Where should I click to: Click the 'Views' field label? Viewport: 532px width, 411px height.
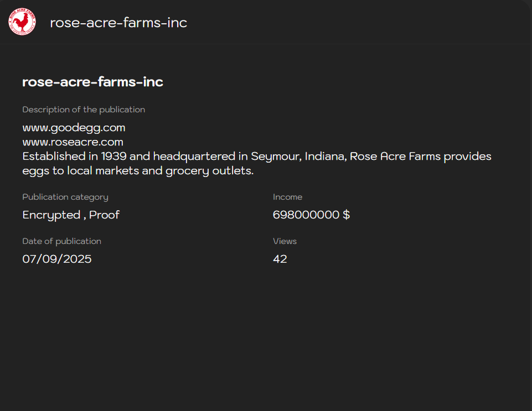[x=285, y=241]
